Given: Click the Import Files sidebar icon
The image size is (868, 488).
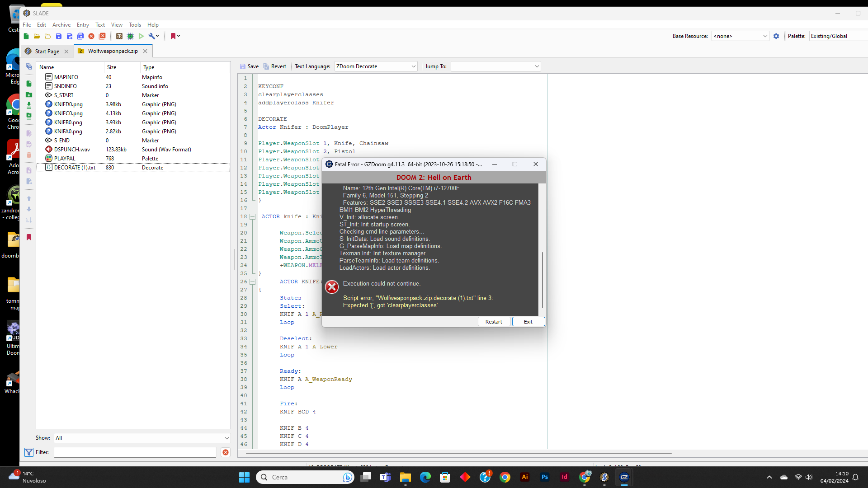Looking at the screenshot, I should [x=29, y=105].
